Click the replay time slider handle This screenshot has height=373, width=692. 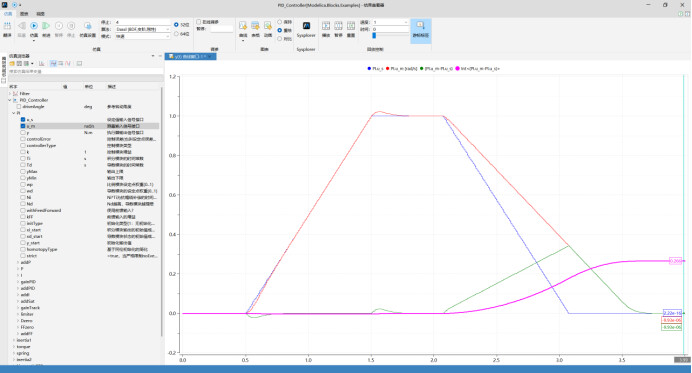click(374, 35)
